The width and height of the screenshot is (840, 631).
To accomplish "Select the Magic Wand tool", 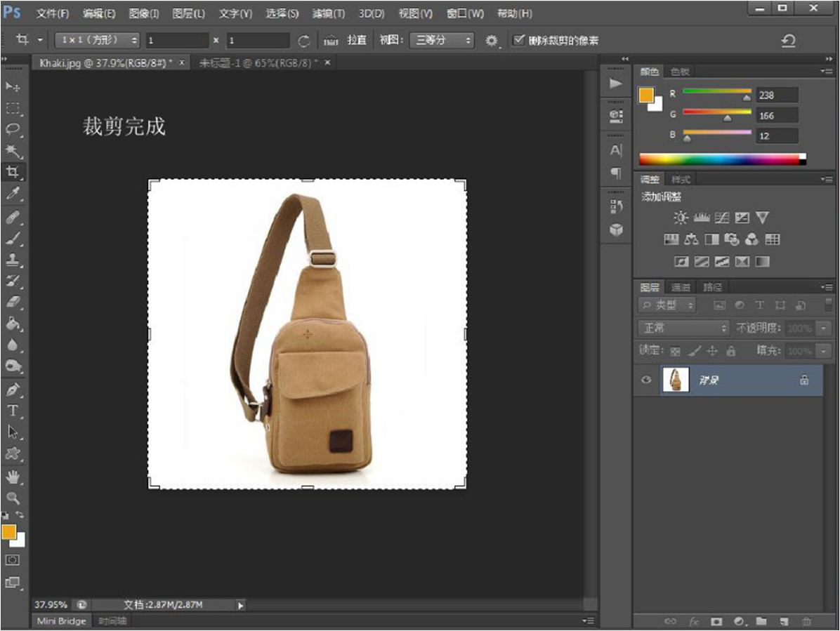I will pos(13,151).
